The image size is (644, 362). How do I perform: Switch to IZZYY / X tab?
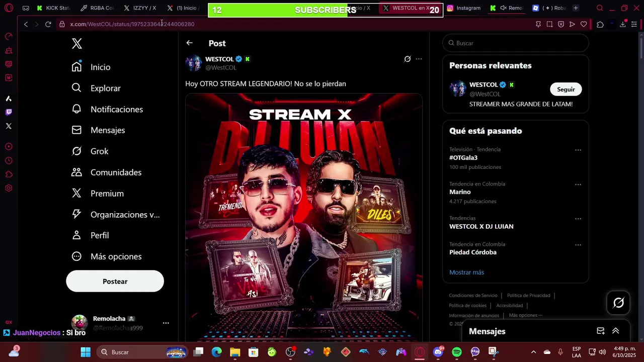(140, 8)
